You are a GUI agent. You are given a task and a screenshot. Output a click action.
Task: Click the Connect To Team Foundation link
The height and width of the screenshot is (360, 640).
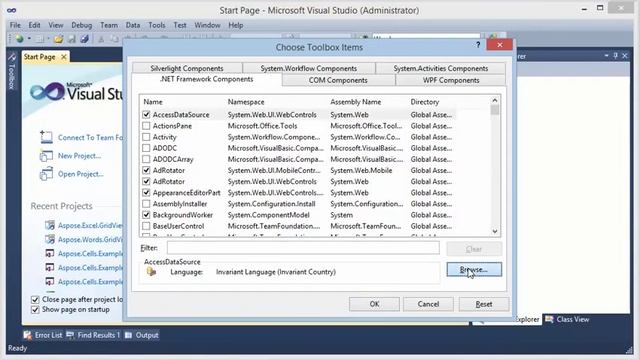coord(90,138)
